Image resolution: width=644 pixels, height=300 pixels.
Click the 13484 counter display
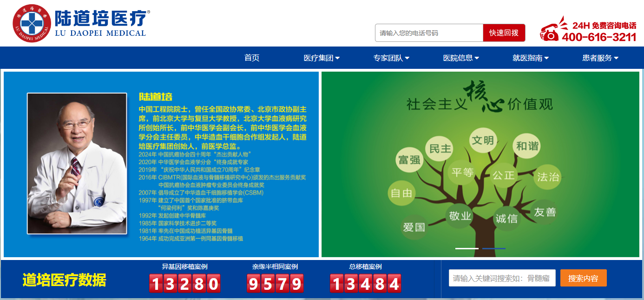tap(365, 283)
